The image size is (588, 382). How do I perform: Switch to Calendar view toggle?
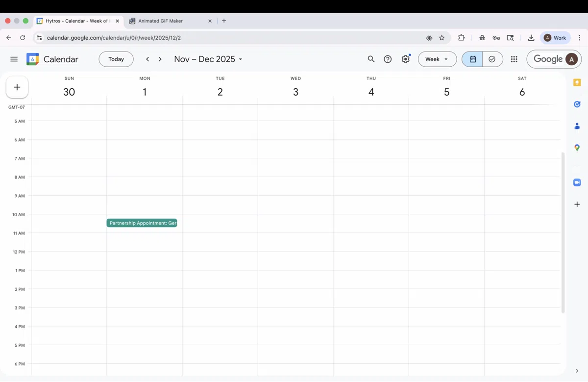click(x=472, y=59)
